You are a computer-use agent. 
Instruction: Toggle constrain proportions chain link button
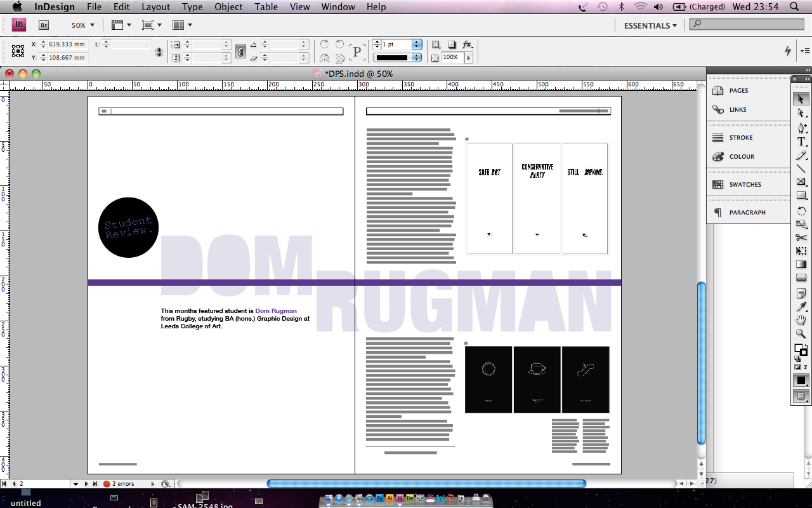coord(240,51)
